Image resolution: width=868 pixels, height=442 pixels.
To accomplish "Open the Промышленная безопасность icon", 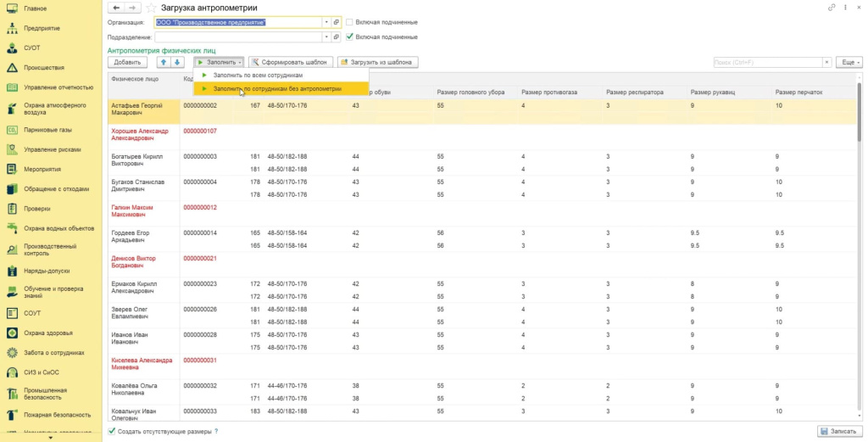I will pos(12,394).
